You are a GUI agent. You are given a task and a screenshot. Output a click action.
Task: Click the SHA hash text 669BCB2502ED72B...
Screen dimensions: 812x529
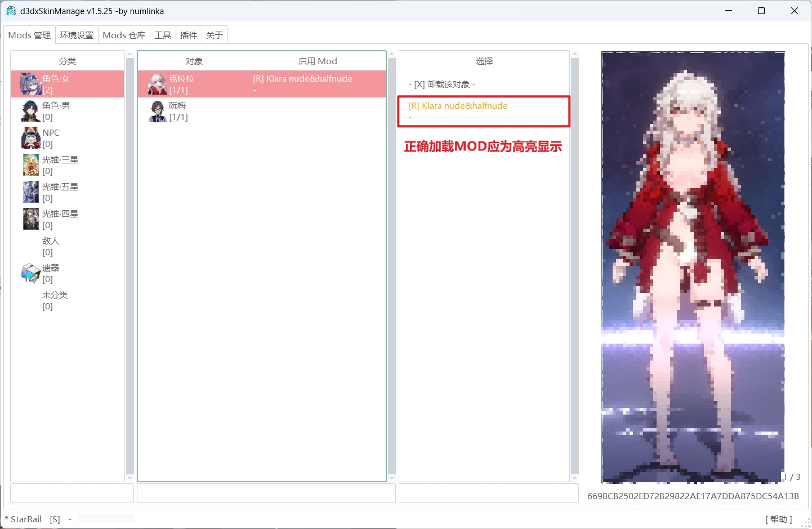pyautogui.click(x=693, y=496)
